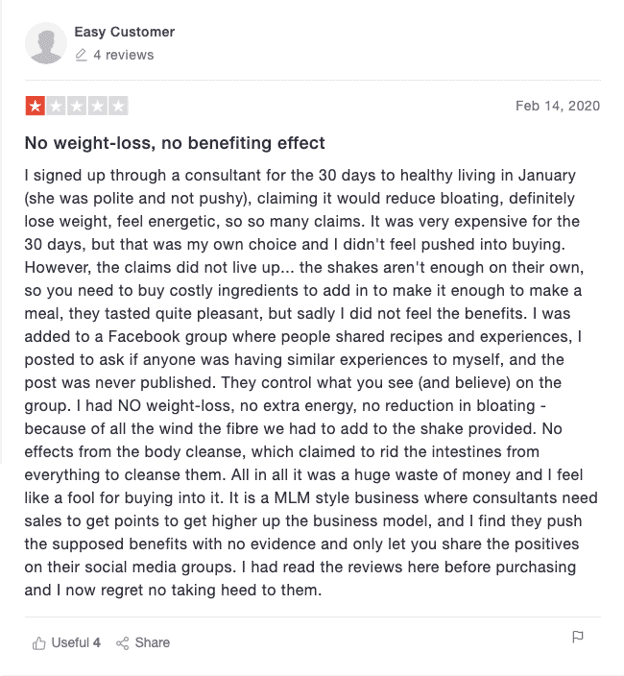The width and height of the screenshot is (624, 676).
Task: Open Easy Customer's profile avatar
Action: coord(46,43)
